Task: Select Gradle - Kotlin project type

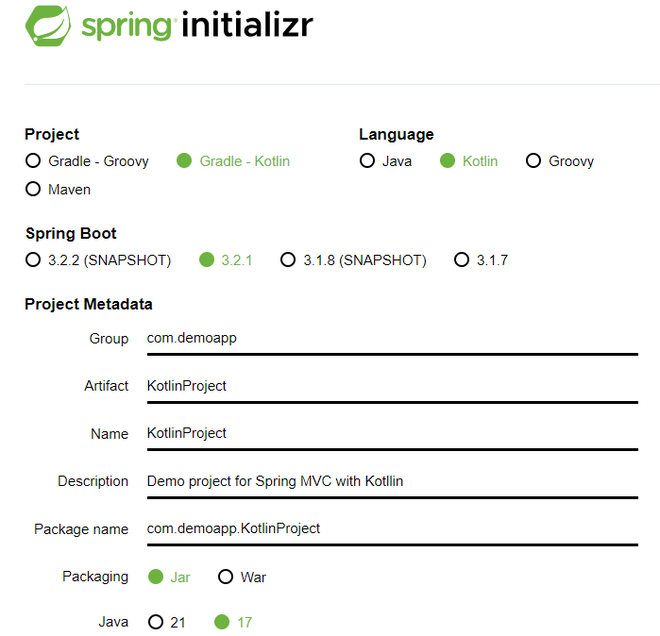Action: (x=184, y=161)
